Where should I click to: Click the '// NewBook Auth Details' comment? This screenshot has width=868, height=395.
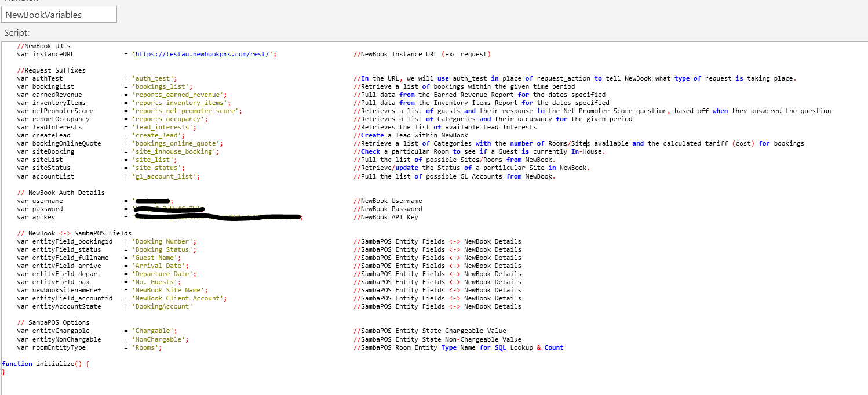pyautogui.click(x=61, y=193)
